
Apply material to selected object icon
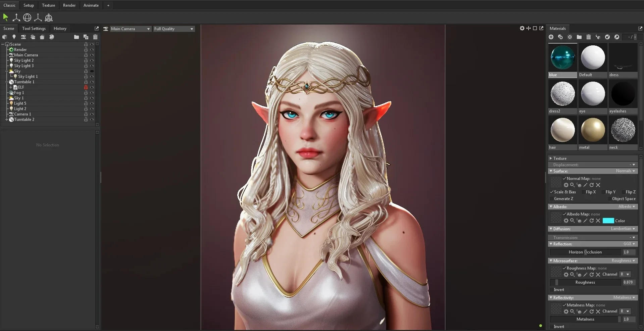pyautogui.click(x=598, y=37)
